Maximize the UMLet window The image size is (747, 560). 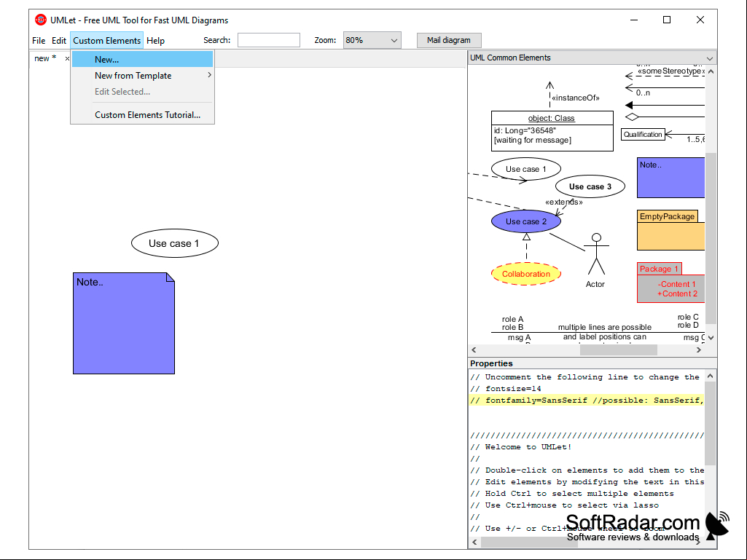click(x=667, y=20)
